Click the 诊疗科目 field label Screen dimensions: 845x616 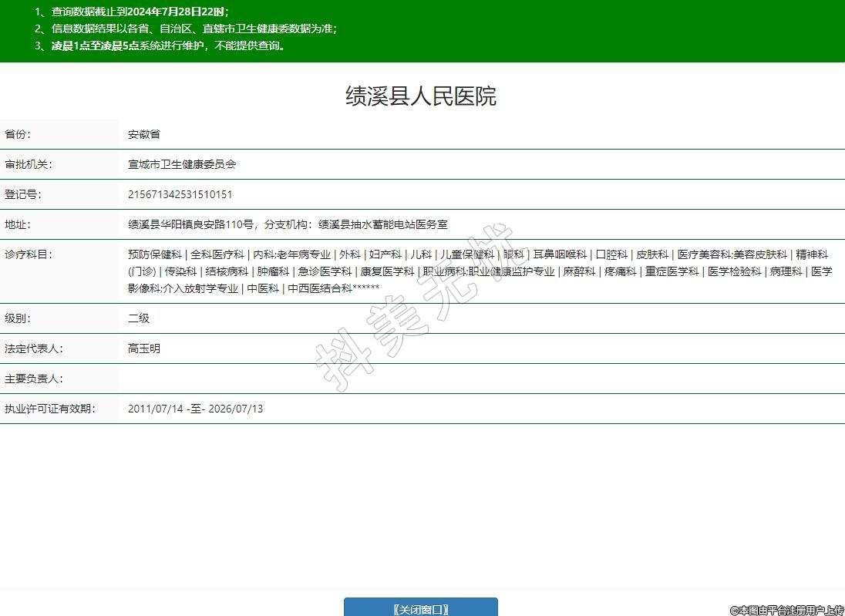(28, 254)
